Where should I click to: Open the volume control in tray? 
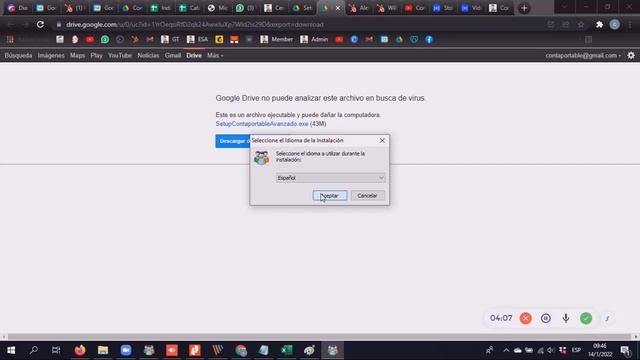pyautogui.click(x=551, y=350)
